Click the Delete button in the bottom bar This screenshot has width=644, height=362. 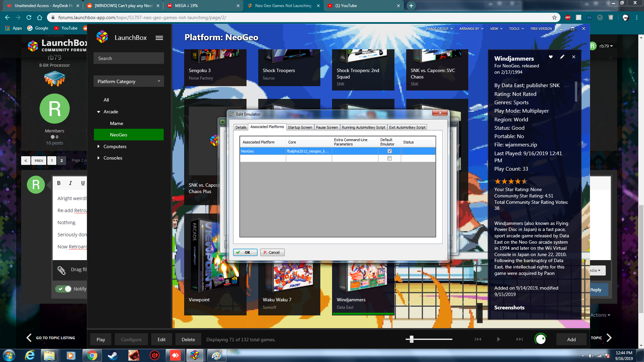click(x=188, y=340)
